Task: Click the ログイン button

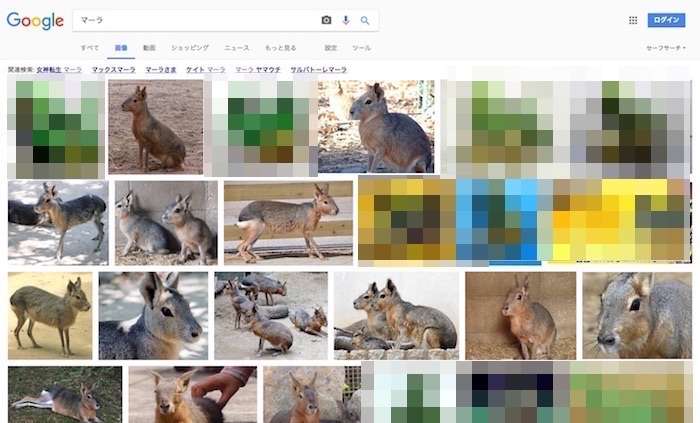Action: point(666,20)
